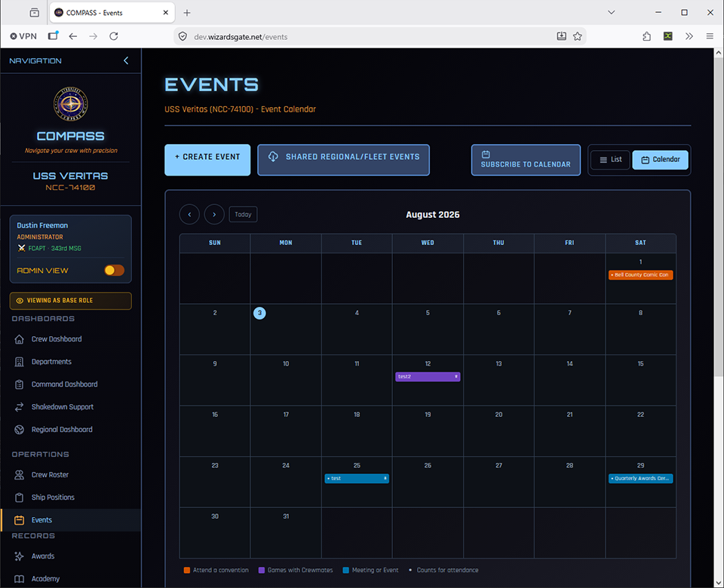
Task: Click the August 2026 month title
Action: coord(433,215)
